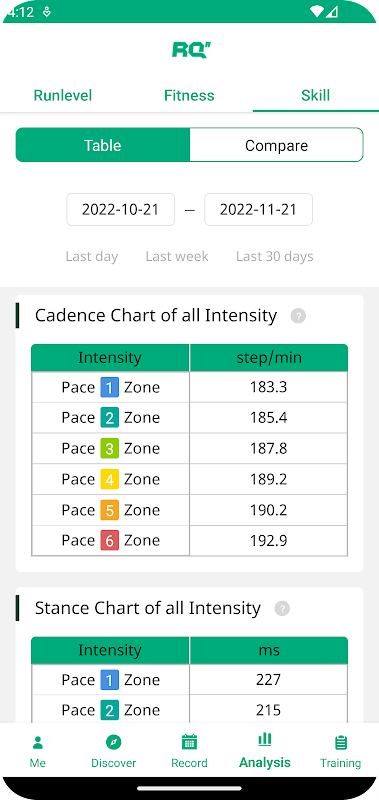Open the Training clipboard icon
This screenshot has height=800, width=379.
341,742
